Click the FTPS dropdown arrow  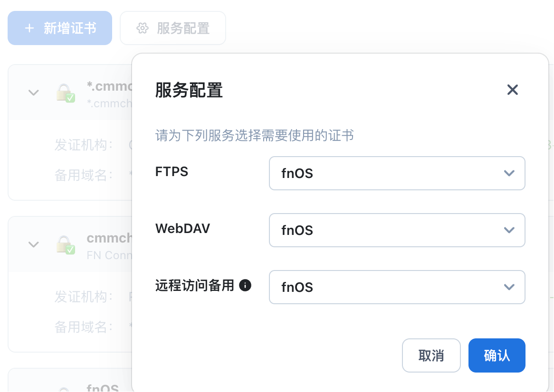(509, 173)
